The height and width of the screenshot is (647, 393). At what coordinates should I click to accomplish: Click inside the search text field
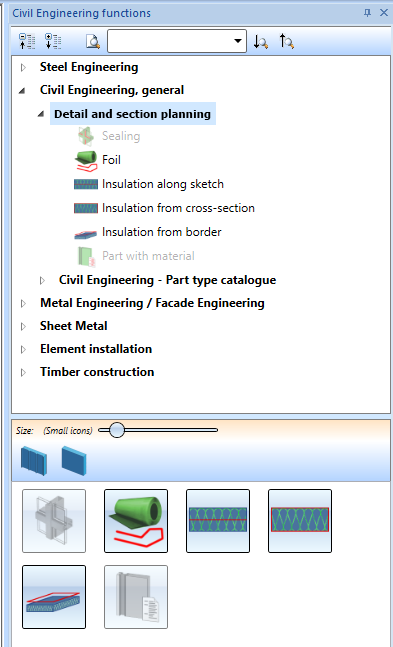point(169,41)
